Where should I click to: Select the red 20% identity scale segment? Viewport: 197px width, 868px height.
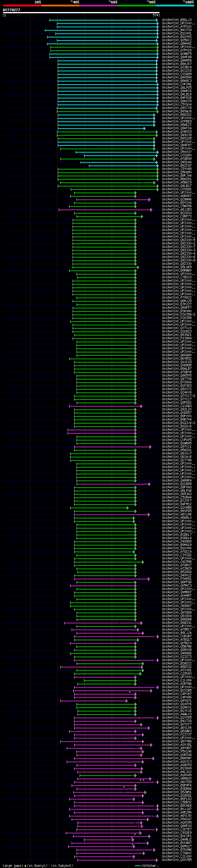[22, 6]
